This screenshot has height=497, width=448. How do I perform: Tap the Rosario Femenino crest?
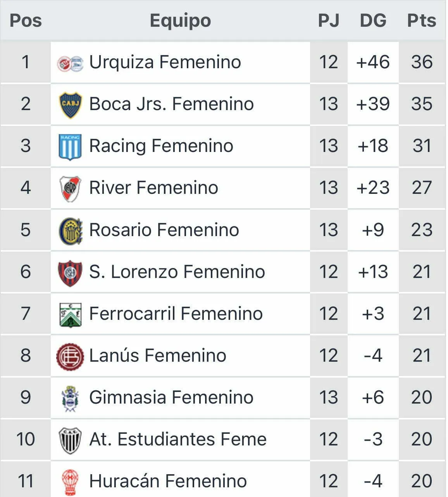(x=70, y=231)
